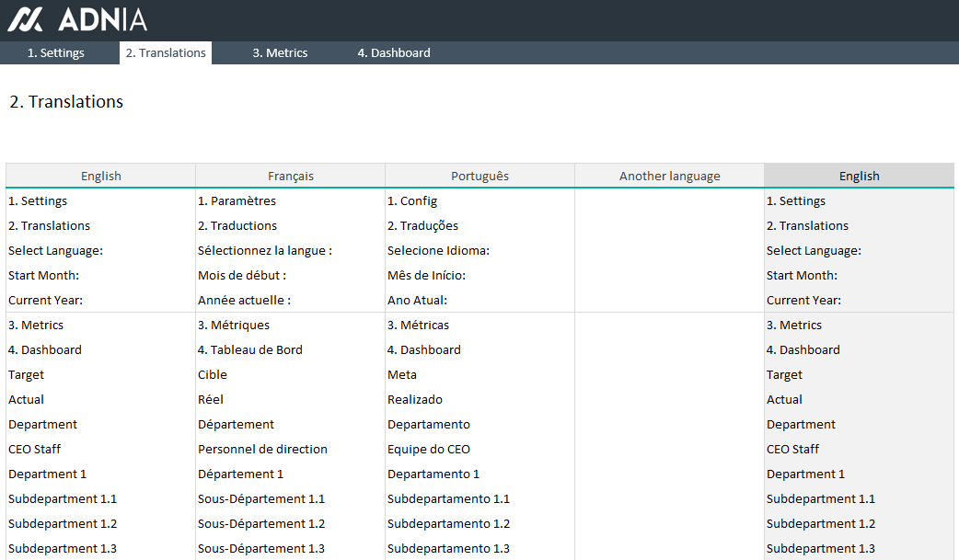The width and height of the screenshot is (959, 560).
Task: Switch to the 3. Metrics tab
Action: click(x=280, y=53)
